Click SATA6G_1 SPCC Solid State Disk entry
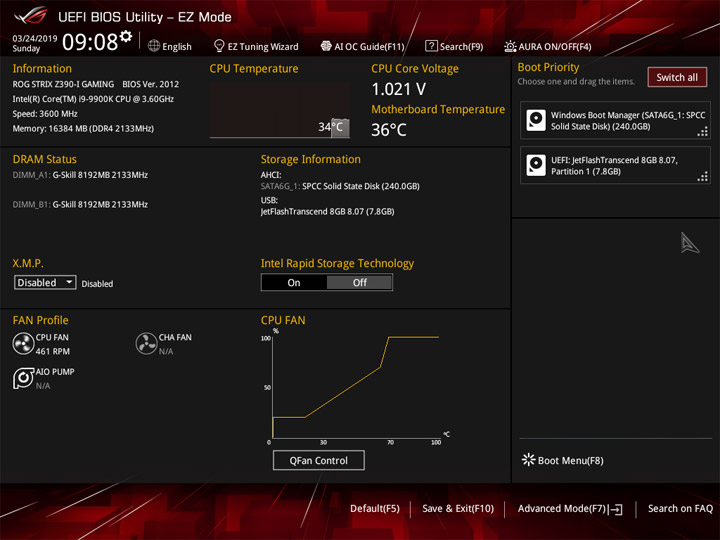Screen dimensions: 720x540 [x=340, y=186]
